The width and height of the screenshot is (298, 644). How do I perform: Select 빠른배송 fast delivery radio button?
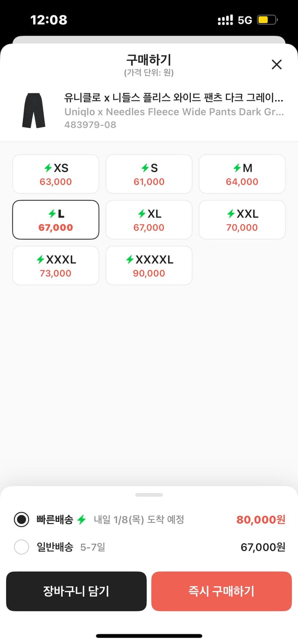22,519
